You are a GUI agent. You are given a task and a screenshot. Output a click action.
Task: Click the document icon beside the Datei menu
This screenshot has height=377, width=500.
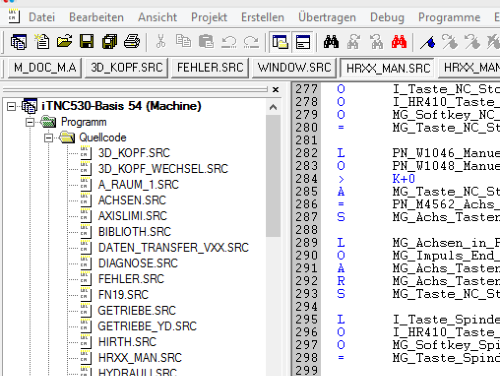click(14, 16)
